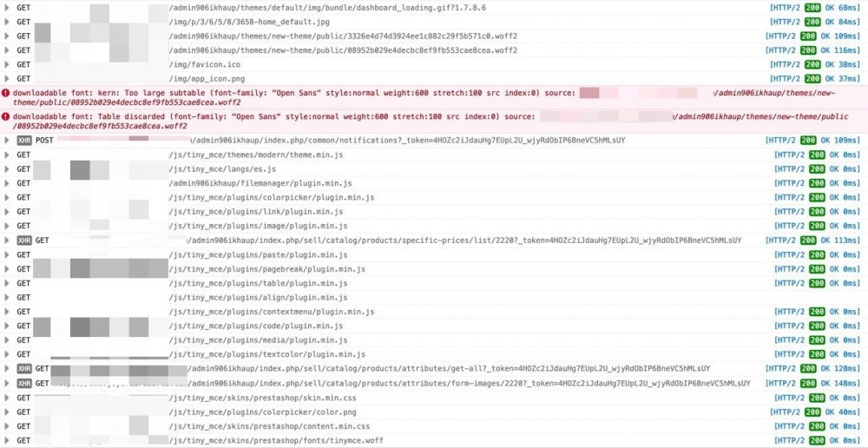This screenshot has width=868, height=448.
Task: Open the colorpicker/color.png URL
Action: point(262,412)
